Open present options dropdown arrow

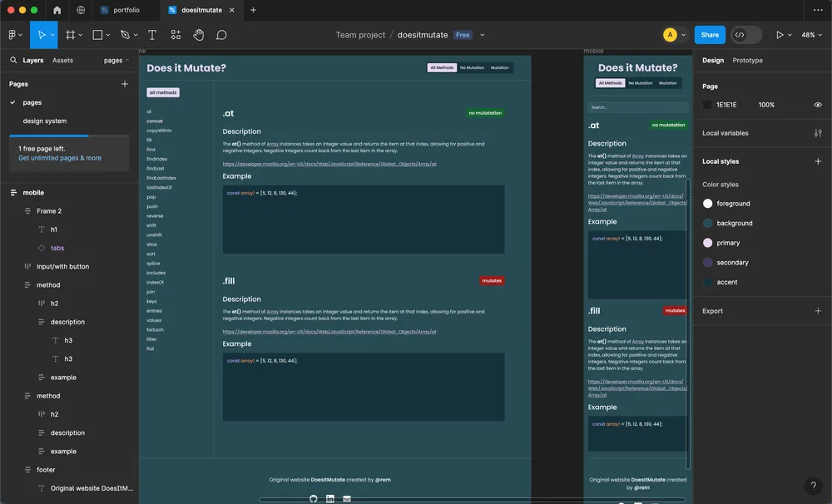click(790, 35)
